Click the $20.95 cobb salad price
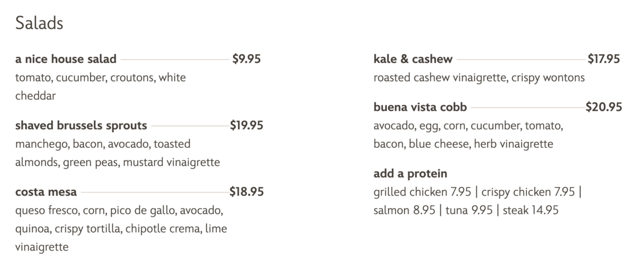 604,107
